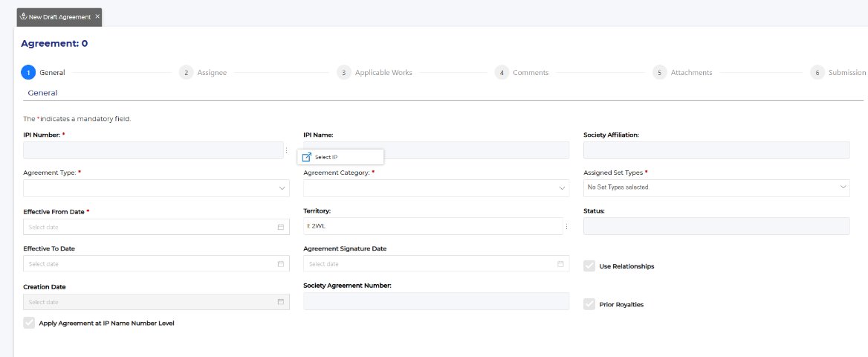Toggle the Prior Royalties checkbox

(x=589, y=304)
